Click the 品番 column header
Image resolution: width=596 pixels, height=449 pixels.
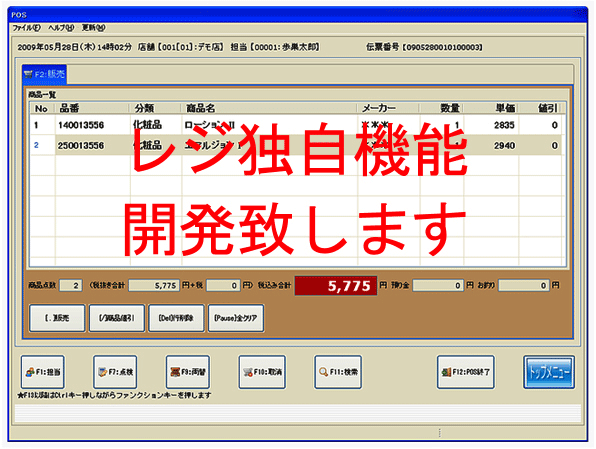click(x=92, y=108)
